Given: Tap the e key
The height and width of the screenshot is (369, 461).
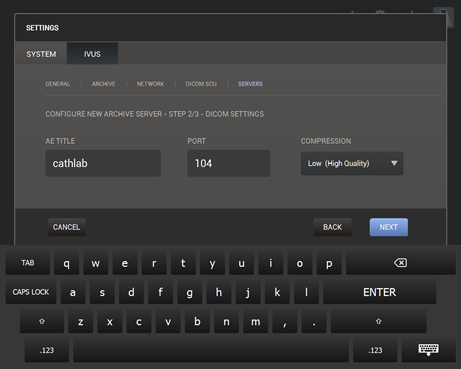Looking at the screenshot, I should (x=125, y=263).
